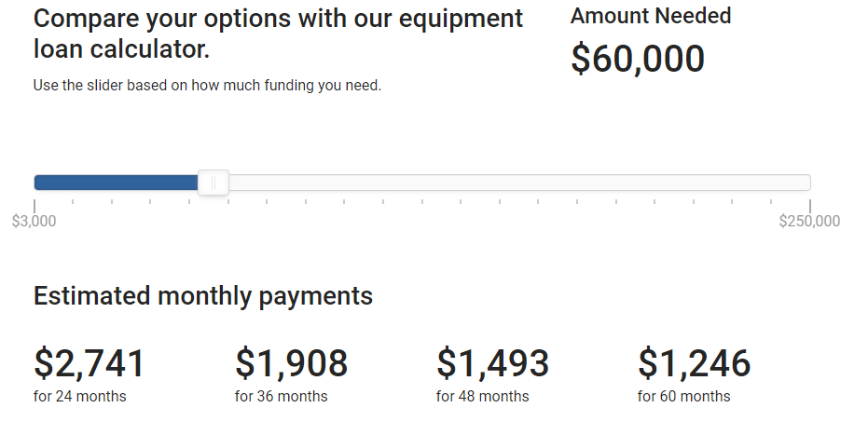The height and width of the screenshot is (435, 868).
Task: Select the $1,908 monthly payment
Action: [291, 363]
